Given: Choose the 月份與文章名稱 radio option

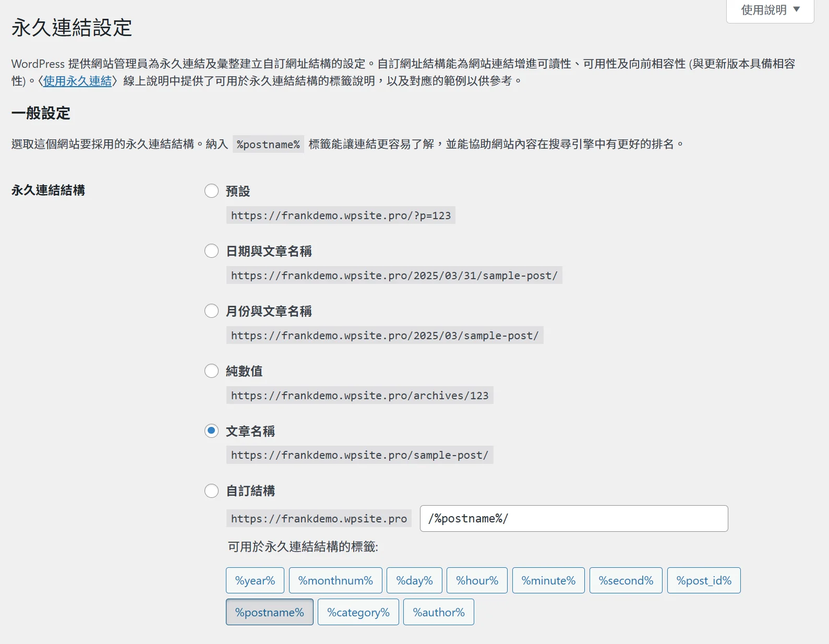Looking at the screenshot, I should pos(211,311).
